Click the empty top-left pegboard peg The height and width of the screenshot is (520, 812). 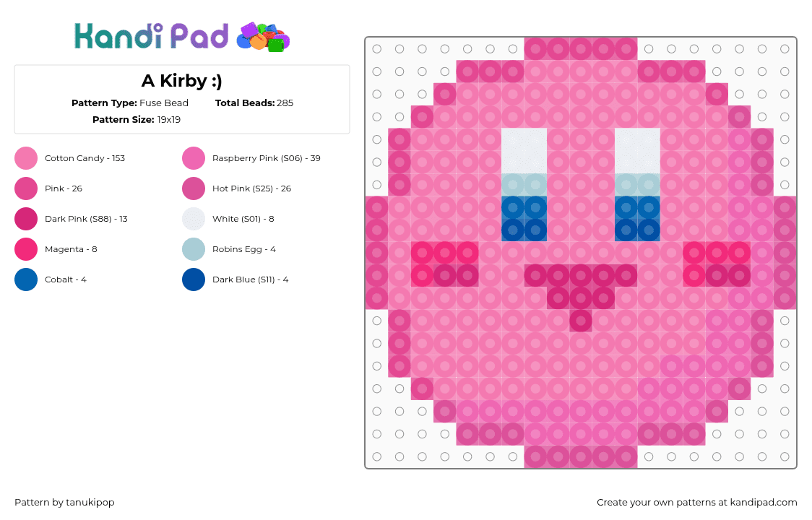377,48
